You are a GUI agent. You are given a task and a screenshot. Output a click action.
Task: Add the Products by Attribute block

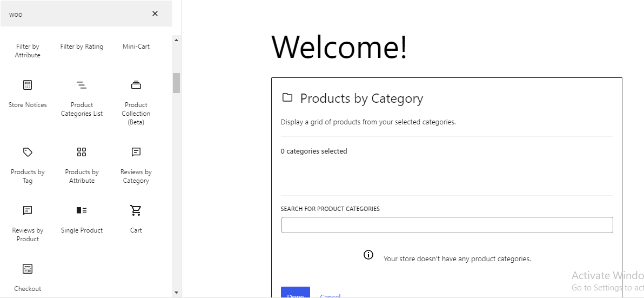(82, 164)
